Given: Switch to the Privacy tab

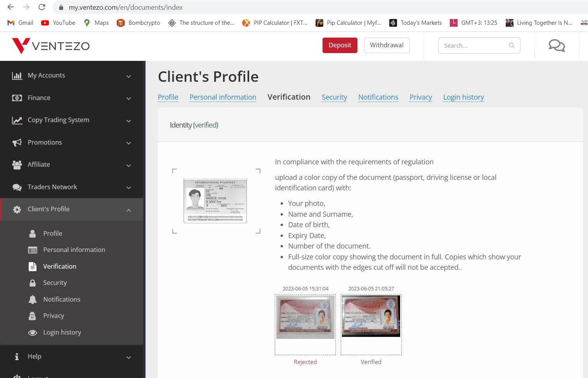Looking at the screenshot, I should (x=421, y=97).
